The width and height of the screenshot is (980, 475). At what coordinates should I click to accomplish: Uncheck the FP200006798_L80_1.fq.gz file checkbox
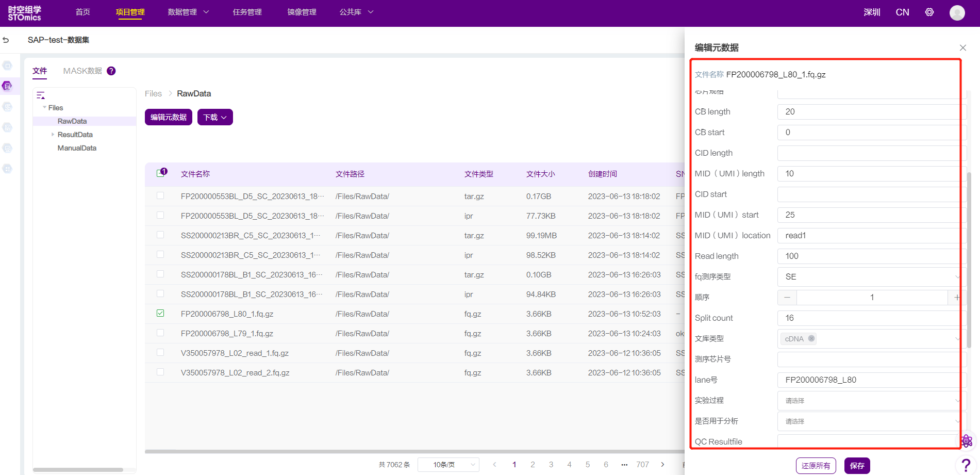pyautogui.click(x=160, y=314)
